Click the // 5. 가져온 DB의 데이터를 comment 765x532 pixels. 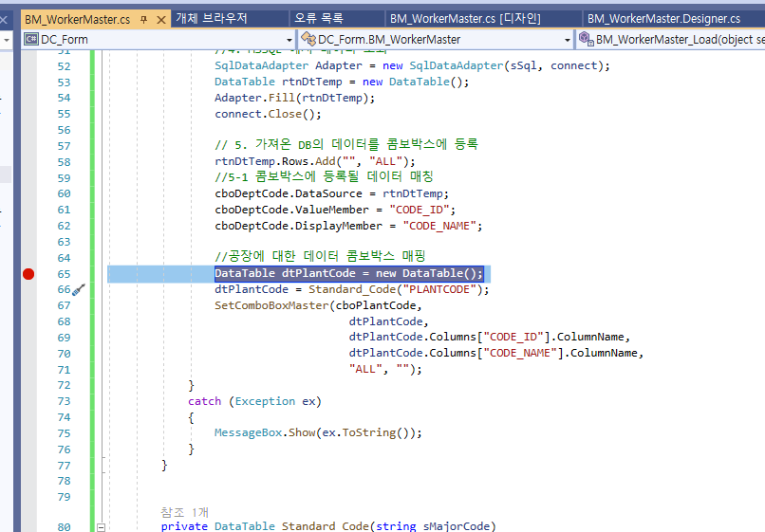point(346,145)
